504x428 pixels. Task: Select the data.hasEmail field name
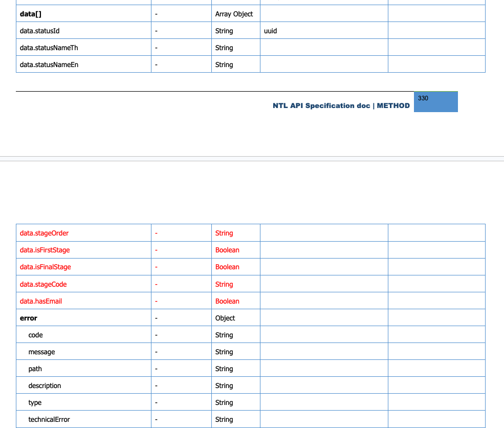click(x=40, y=301)
